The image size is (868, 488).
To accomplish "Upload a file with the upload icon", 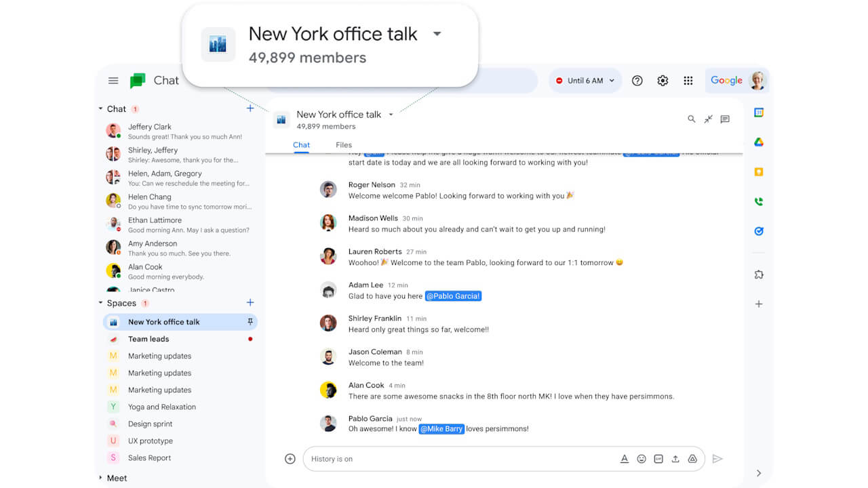I will (x=675, y=459).
